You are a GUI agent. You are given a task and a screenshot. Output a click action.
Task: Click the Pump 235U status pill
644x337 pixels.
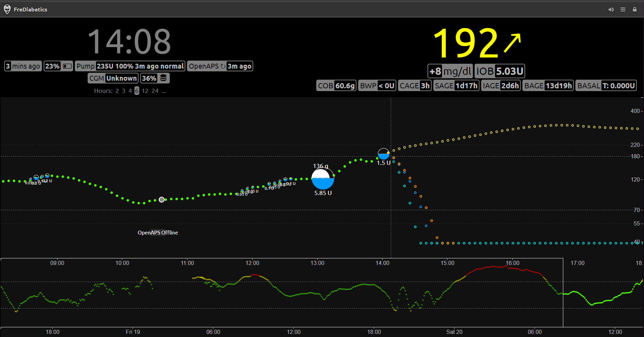coord(130,66)
